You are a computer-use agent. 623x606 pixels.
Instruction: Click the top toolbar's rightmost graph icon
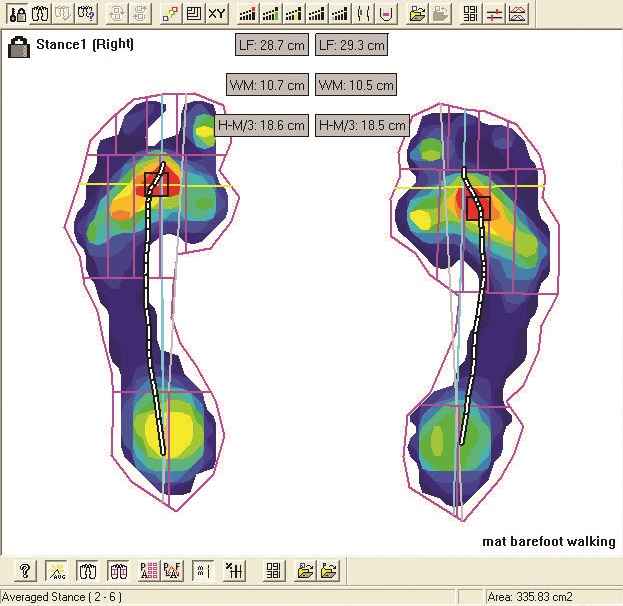pos(517,14)
